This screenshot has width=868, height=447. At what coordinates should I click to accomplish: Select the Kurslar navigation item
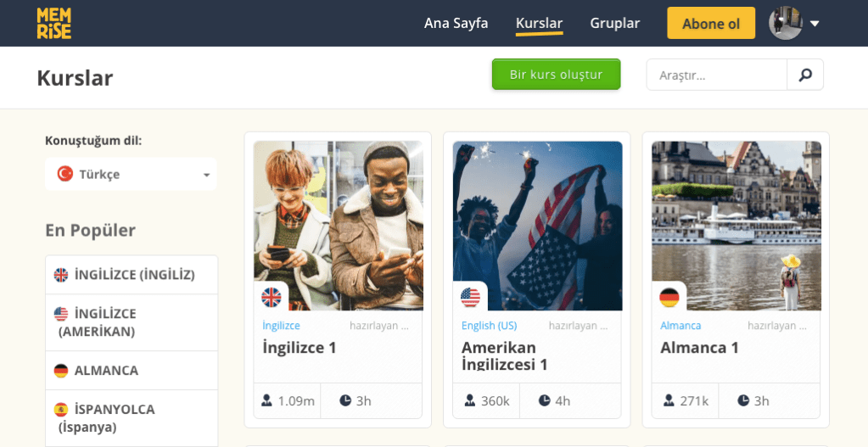click(539, 23)
